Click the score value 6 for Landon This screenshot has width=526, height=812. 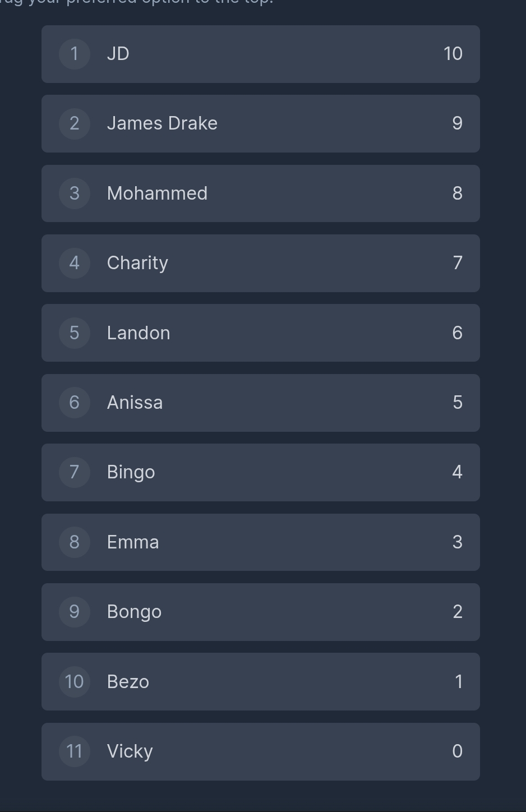(x=457, y=333)
